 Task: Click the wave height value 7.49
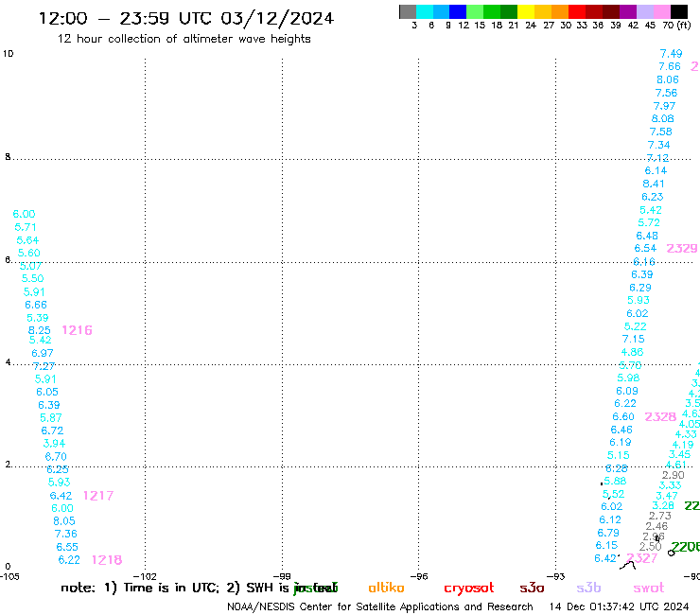[x=671, y=54]
